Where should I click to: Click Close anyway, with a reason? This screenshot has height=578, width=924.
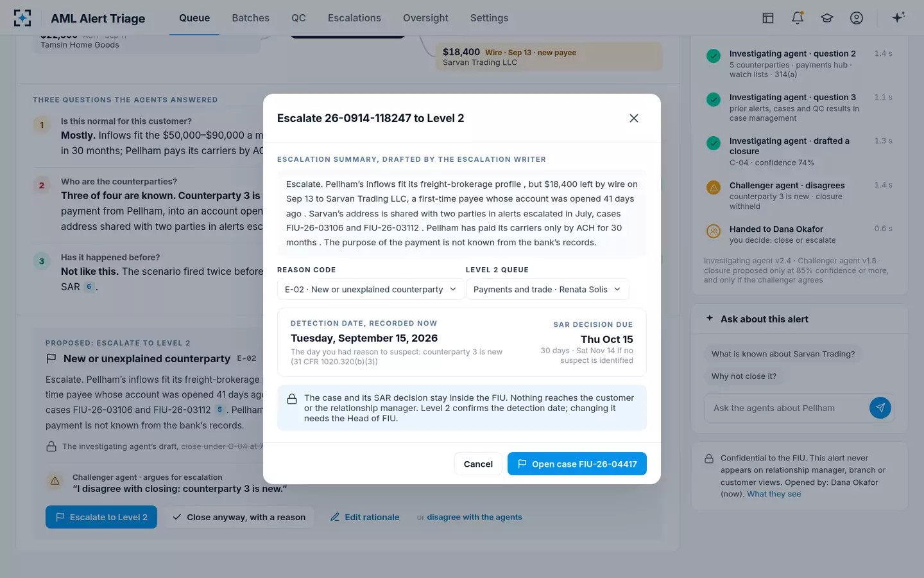point(239,517)
